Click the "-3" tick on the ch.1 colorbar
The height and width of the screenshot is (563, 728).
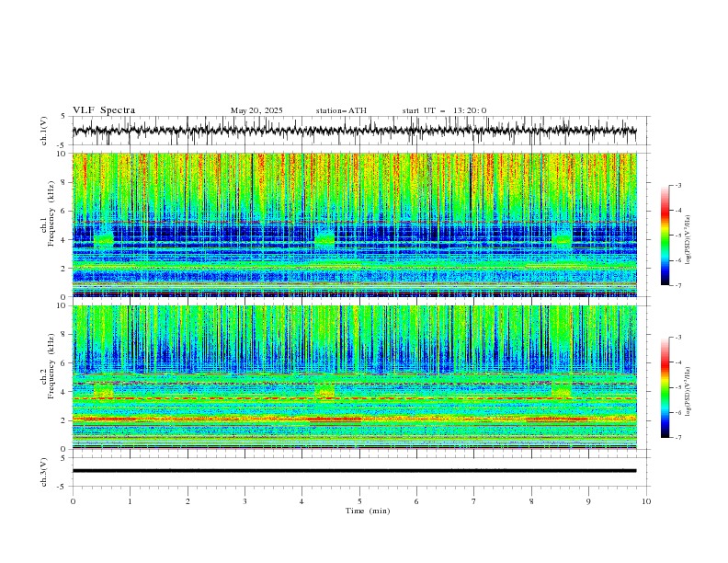(x=677, y=185)
